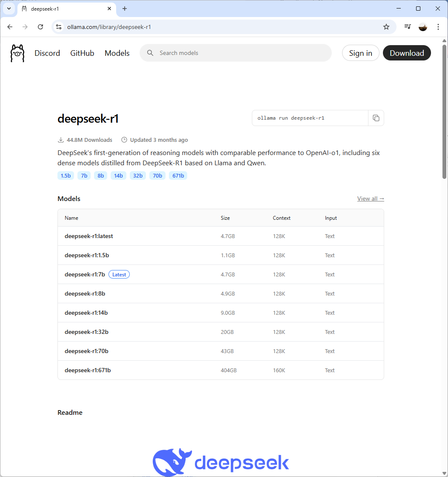
Task: Click the Latest badge on 7b
Action: (x=119, y=274)
